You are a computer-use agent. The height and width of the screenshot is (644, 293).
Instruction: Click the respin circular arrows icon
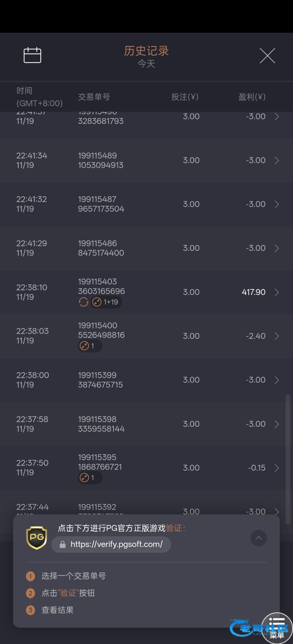coord(83,302)
